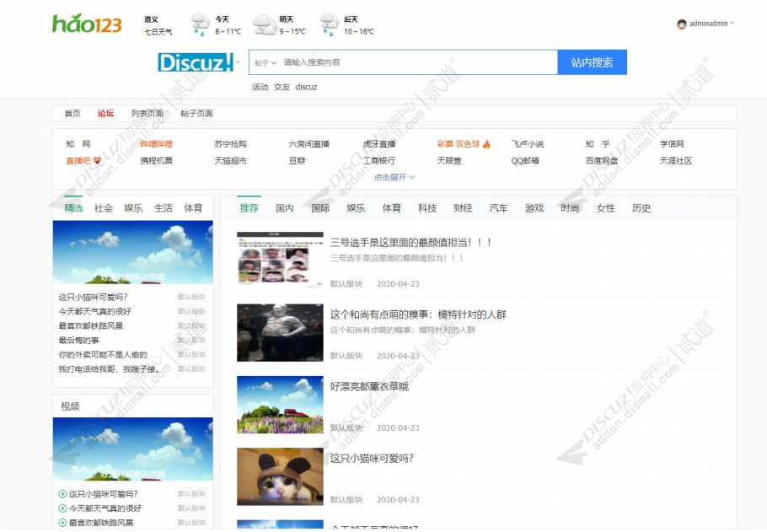Switch to the 财经 tab
This screenshot has width=767, height=532.
click(x=463, y=208)
